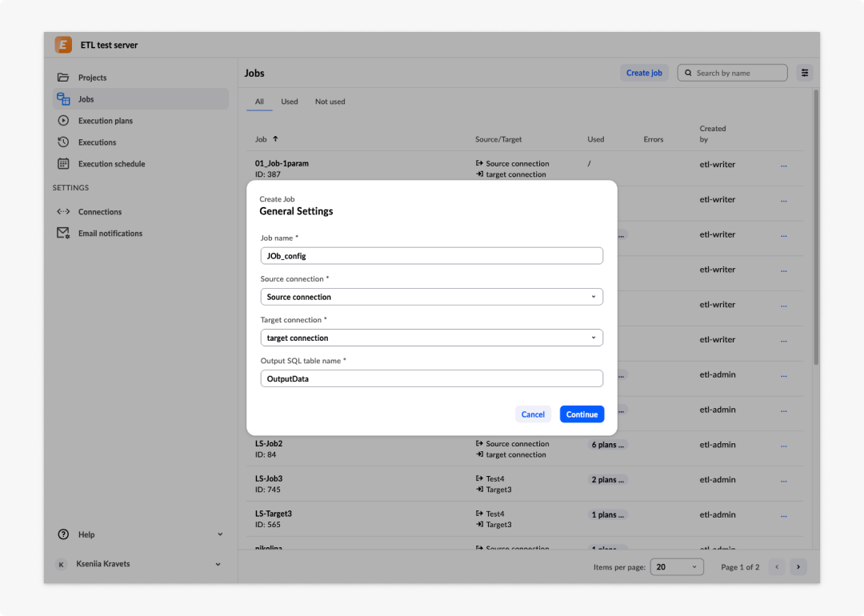The width and height of the screenshot is (864, 616).
Task: Open actions menu for LS-Job2 row
Action: tap(783, 445)
